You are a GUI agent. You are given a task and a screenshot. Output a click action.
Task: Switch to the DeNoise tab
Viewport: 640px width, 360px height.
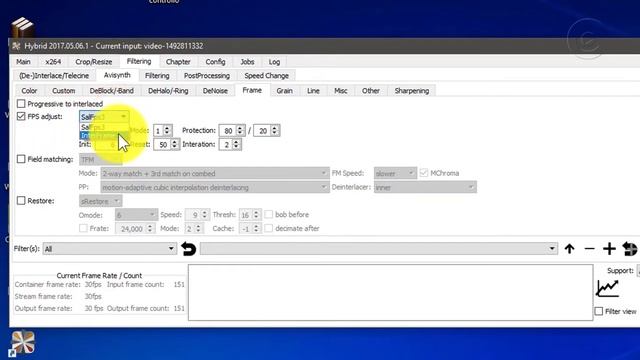pyautogui.click(x=215, y=91)
